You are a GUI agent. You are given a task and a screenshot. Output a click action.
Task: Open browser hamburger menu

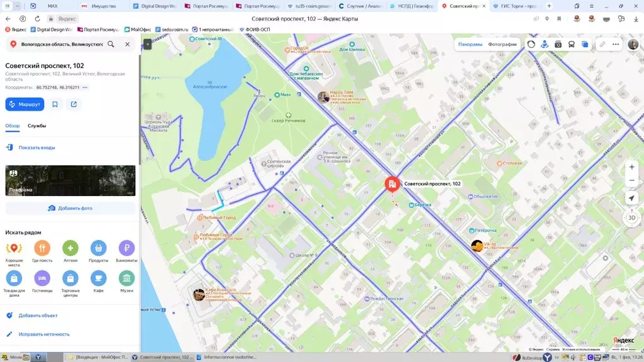[591, 6]
